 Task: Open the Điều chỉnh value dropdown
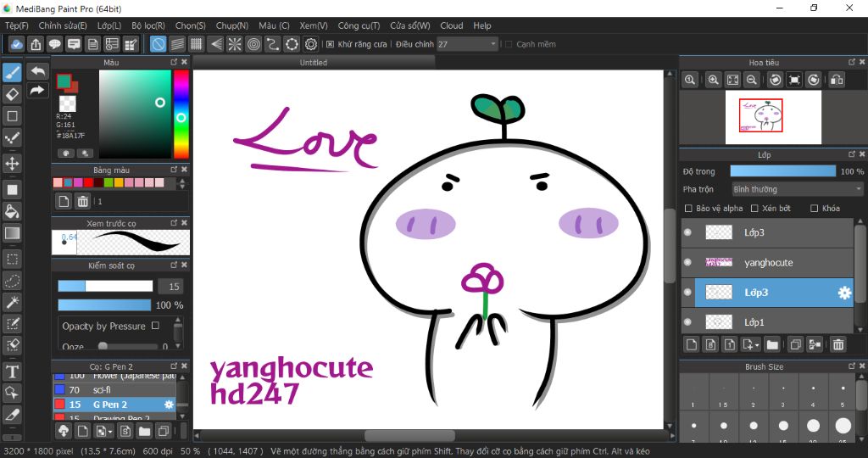click(468, 44)
